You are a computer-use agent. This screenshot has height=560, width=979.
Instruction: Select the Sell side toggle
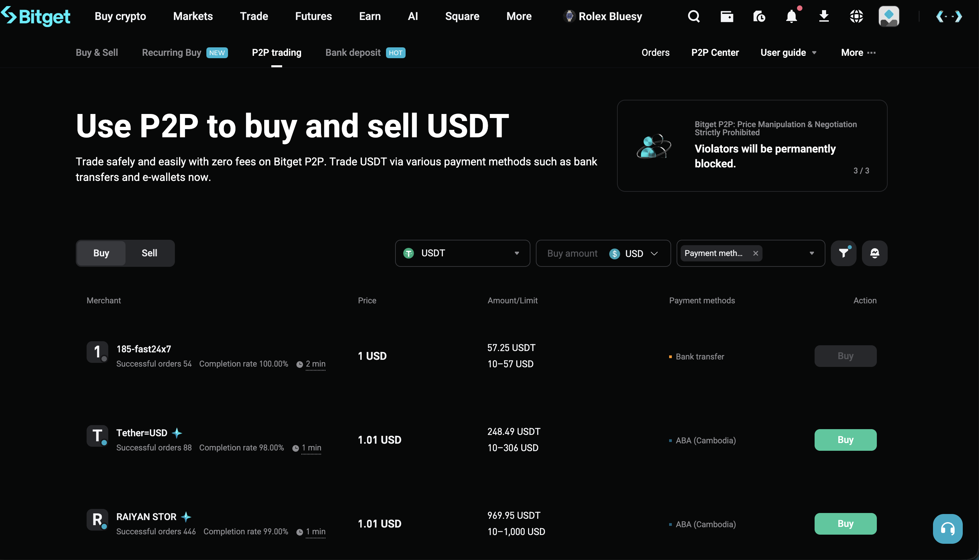[149, 253]
